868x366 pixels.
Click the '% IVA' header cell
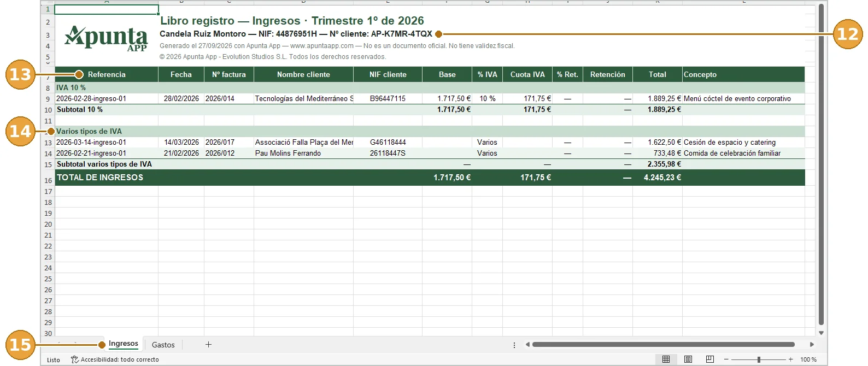pyautogui.click(x=487, y=74)
